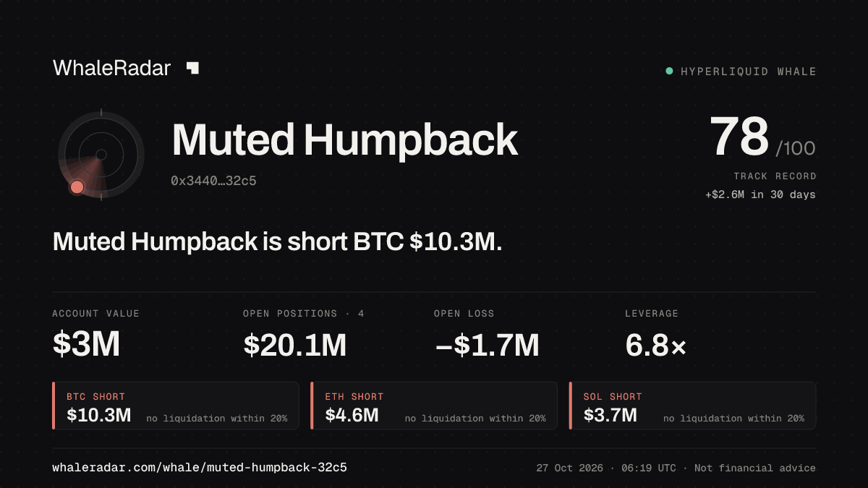Viewport: 868px width, 488px height.
Task: Click liquidation note in the BTC SHORT card
Action: point(217,418)
